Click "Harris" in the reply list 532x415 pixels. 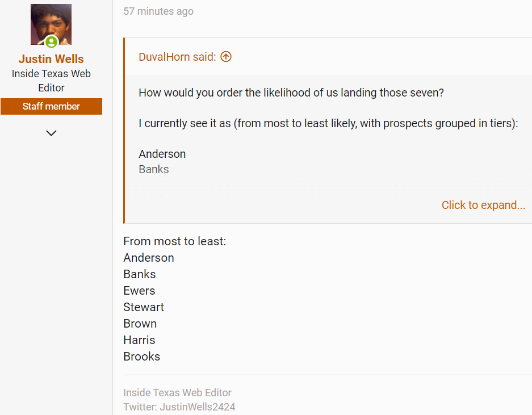coord(139,340)
